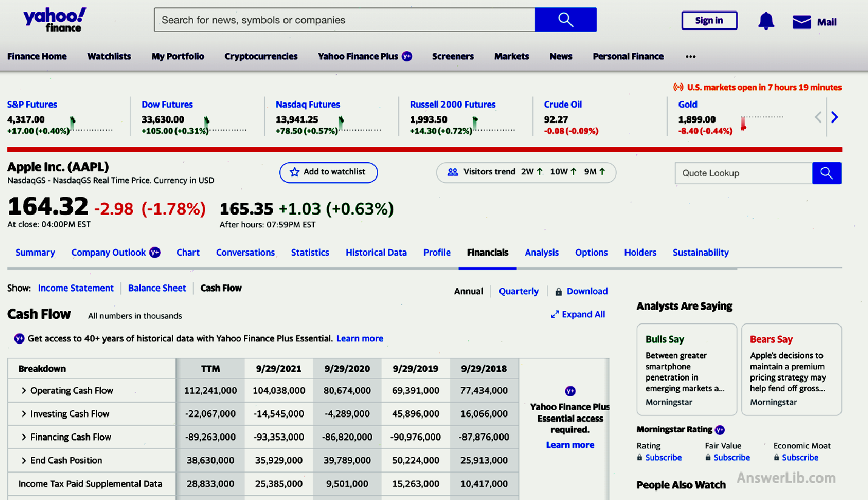Click the Y+ icon above Essential access required
This screenshot has height=500, width=868.
570,391
